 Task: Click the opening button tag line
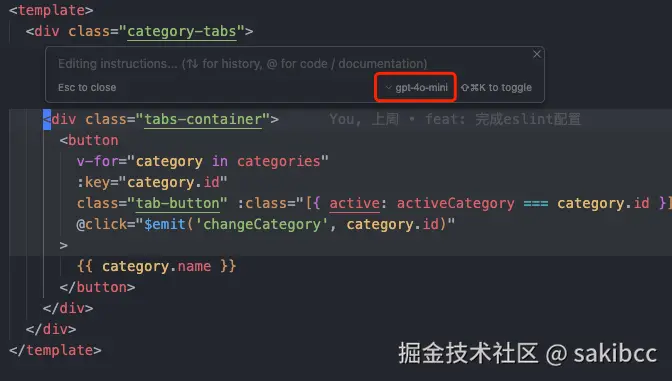tap(89, 140)
